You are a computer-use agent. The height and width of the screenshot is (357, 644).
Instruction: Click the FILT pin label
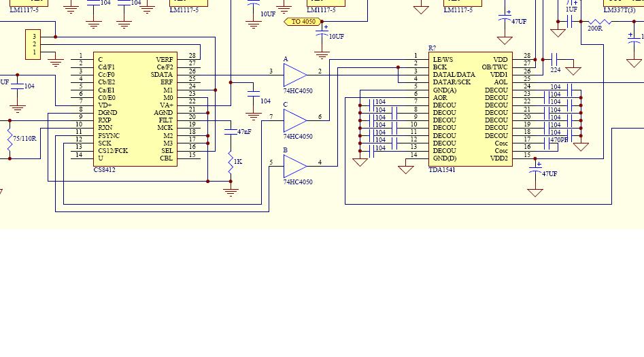[166, 120]
